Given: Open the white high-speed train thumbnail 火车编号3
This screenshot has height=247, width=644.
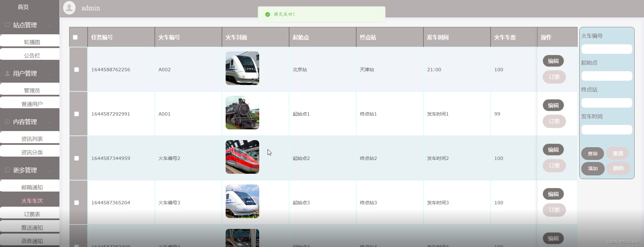Looking at the screenshot, I should [x=242, y=201].
